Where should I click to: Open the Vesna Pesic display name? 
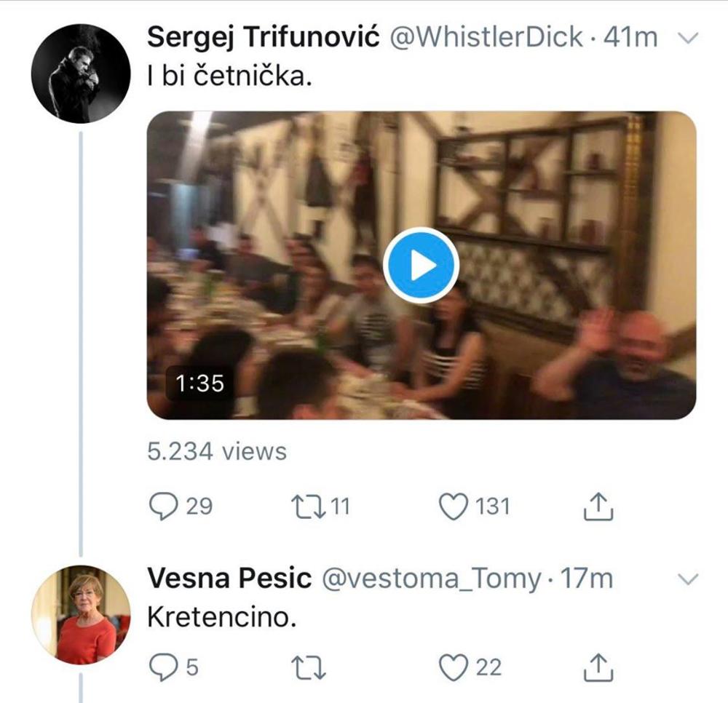[229, 579]
